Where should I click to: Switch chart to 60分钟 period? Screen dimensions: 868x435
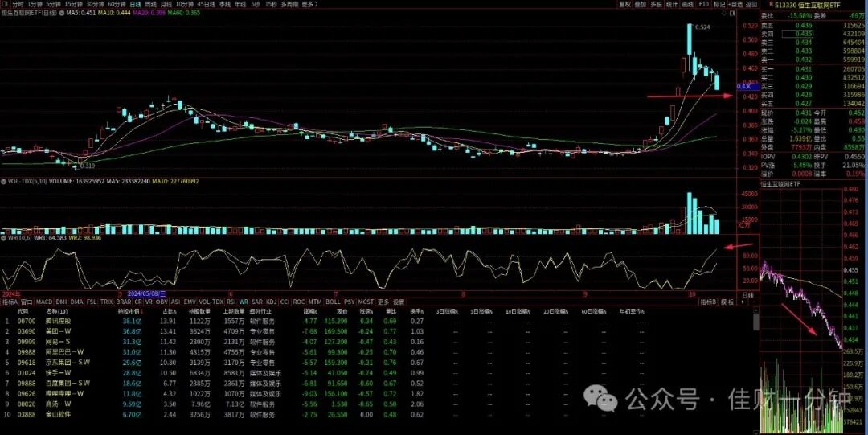117,4
